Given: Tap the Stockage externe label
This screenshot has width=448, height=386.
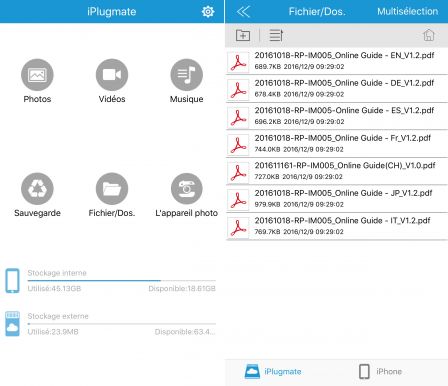Looking at the screenshot, I should 58,316.
